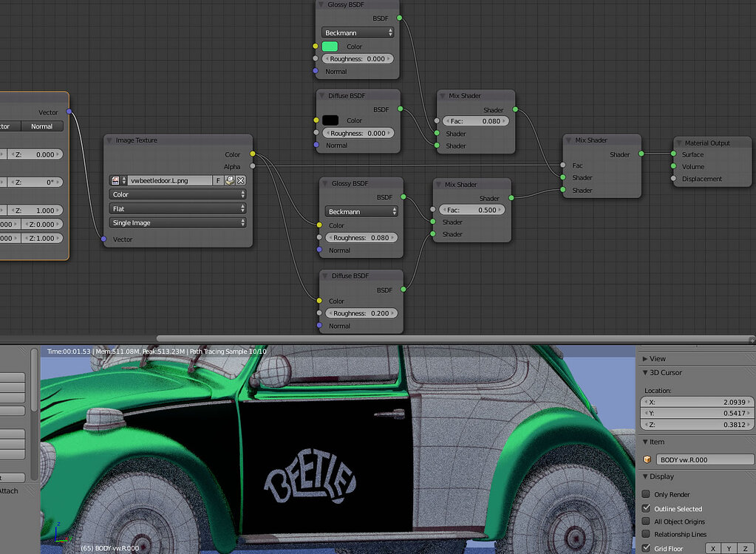Click the green color swatch in Glossy BSDF
Viewport: 756px width, 554px height.
coord(330,47)
